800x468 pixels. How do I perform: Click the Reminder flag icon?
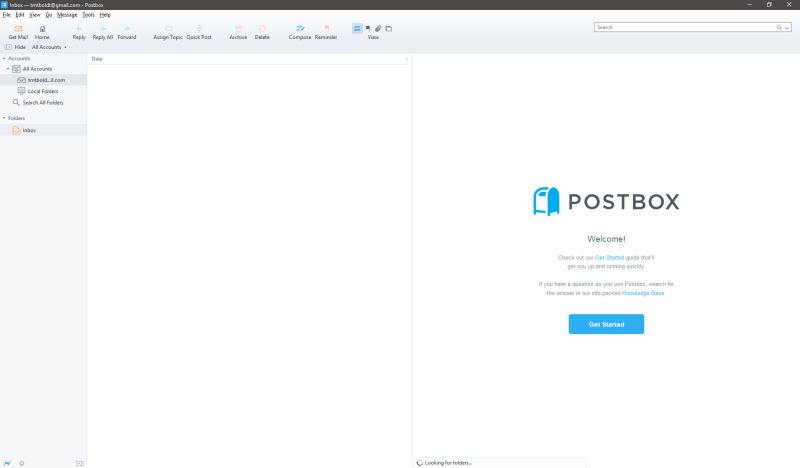click(x=326, y=29)
